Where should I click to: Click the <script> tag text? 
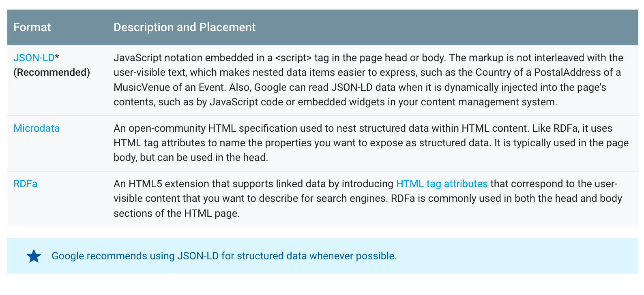pyautogui.click(x=293, y=58)
